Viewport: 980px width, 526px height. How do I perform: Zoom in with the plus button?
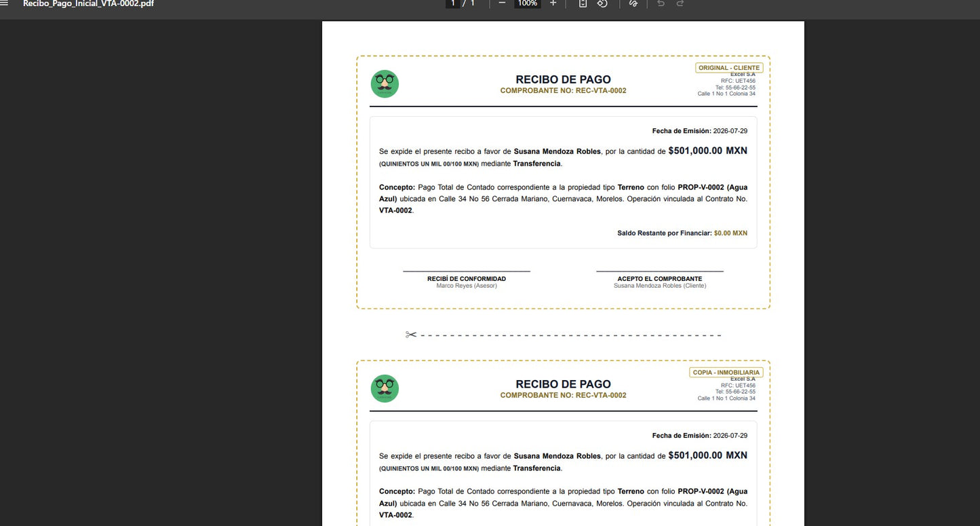coord(553,3)
